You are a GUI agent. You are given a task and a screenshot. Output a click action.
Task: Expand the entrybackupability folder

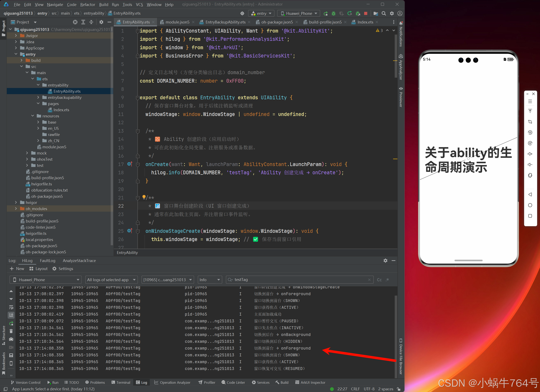click(x=38, y=97)
